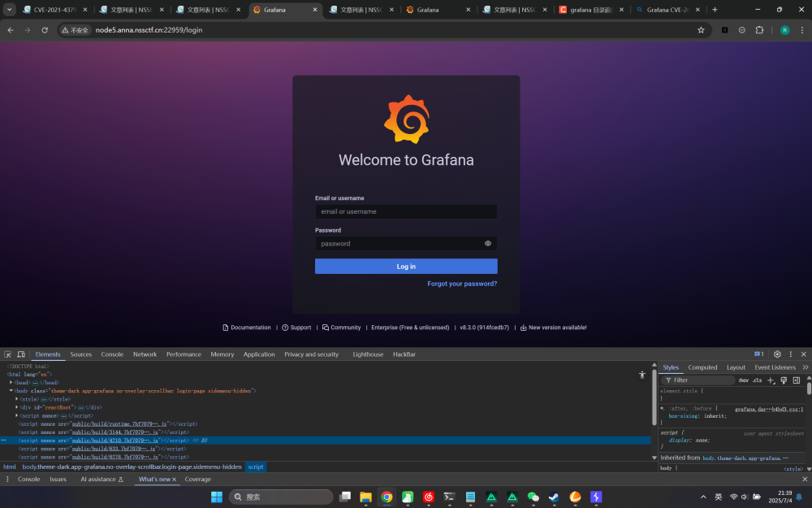Expand the reactRoot div node
This screenshot has width=812, height=508.
[16, 407]
